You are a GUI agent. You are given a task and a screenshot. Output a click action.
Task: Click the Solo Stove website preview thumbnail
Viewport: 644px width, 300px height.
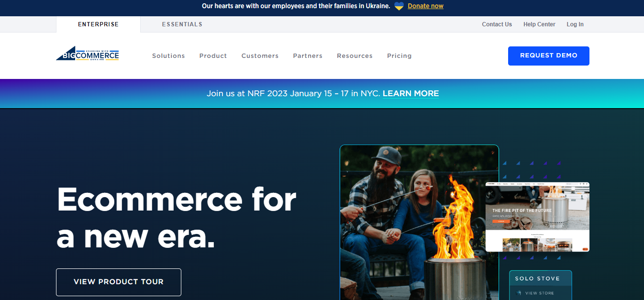coord(537,217)
